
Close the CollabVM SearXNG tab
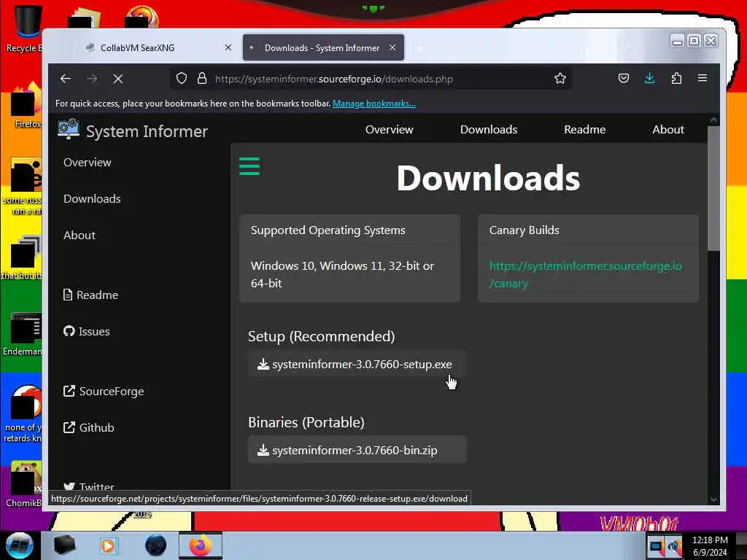point(228,47)
